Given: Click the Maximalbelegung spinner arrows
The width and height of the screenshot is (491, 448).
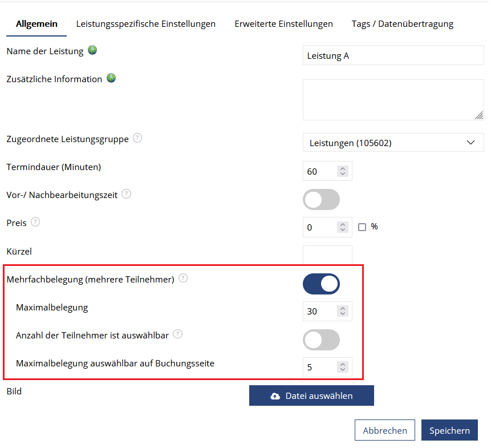Looking at the screenshot, I should (343, 311).
